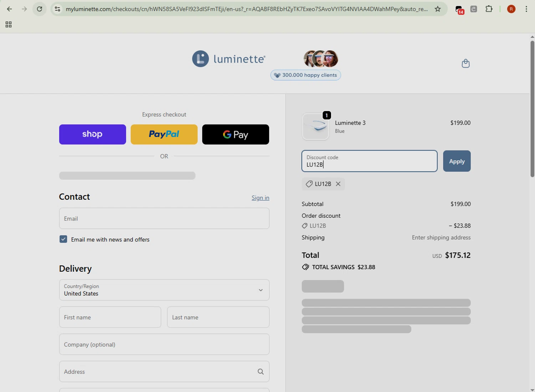
Task: Click the Contact section heading
Action: [x=74, y=197]
